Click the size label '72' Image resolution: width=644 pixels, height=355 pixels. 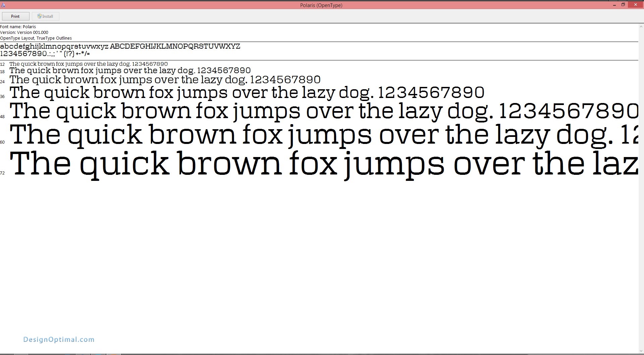click(x=2, y=173)
